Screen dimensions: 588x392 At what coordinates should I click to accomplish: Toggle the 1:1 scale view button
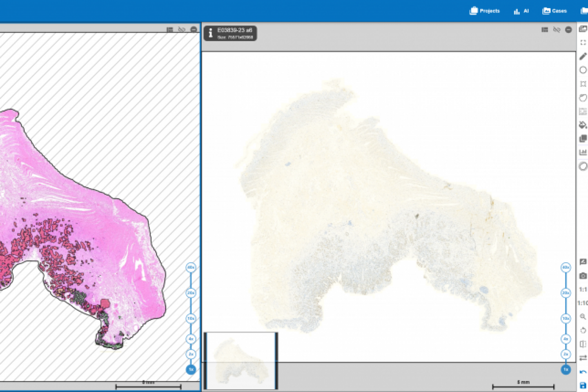point(583,290)
